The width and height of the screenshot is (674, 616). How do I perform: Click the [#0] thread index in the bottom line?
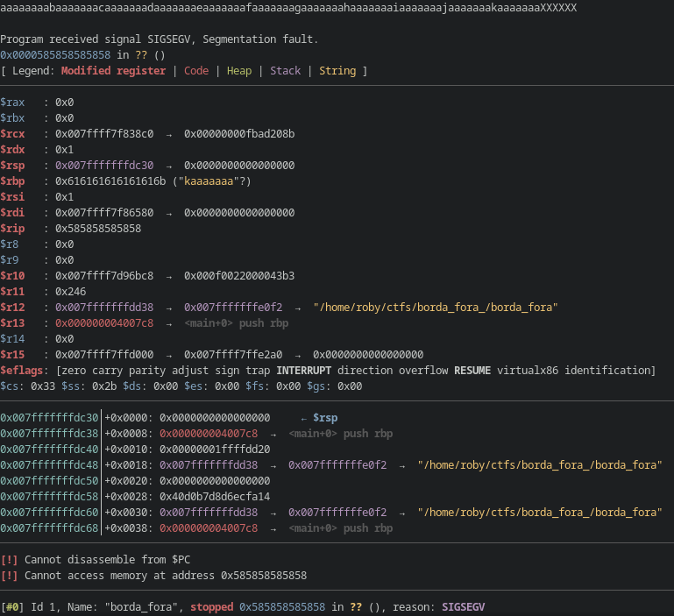click(12, 606)
